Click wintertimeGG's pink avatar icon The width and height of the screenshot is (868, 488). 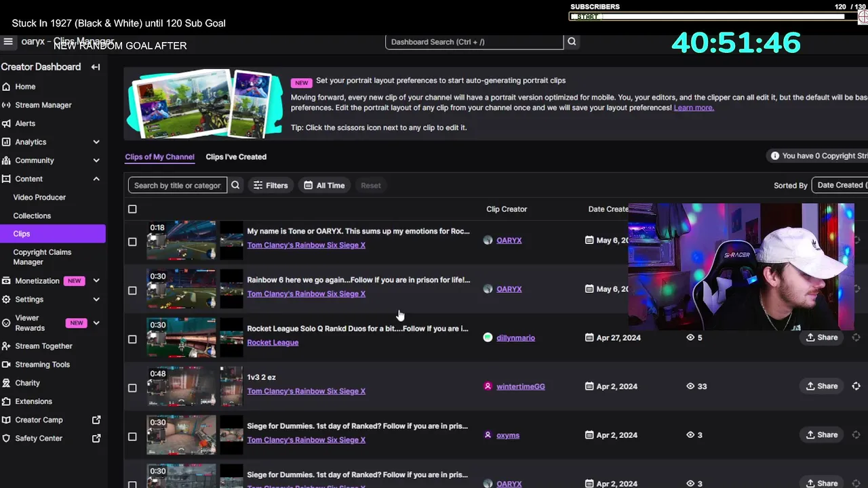(488, 386)
